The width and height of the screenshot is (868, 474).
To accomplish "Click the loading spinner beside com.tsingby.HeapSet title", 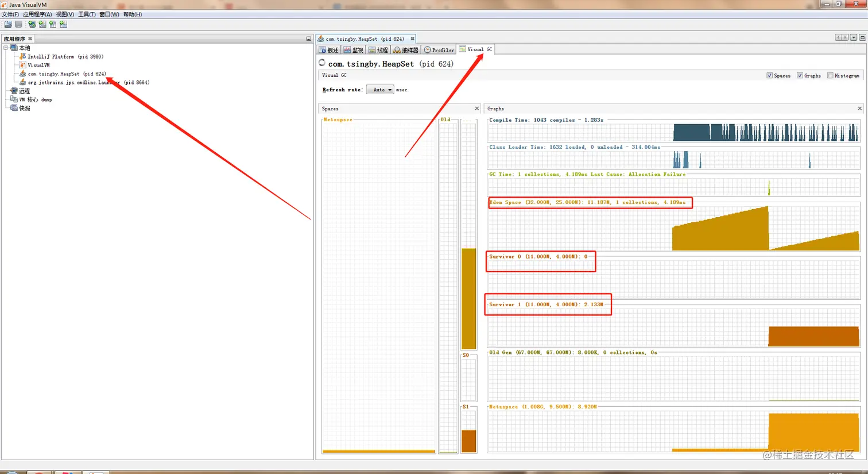I will pos(322,63).
